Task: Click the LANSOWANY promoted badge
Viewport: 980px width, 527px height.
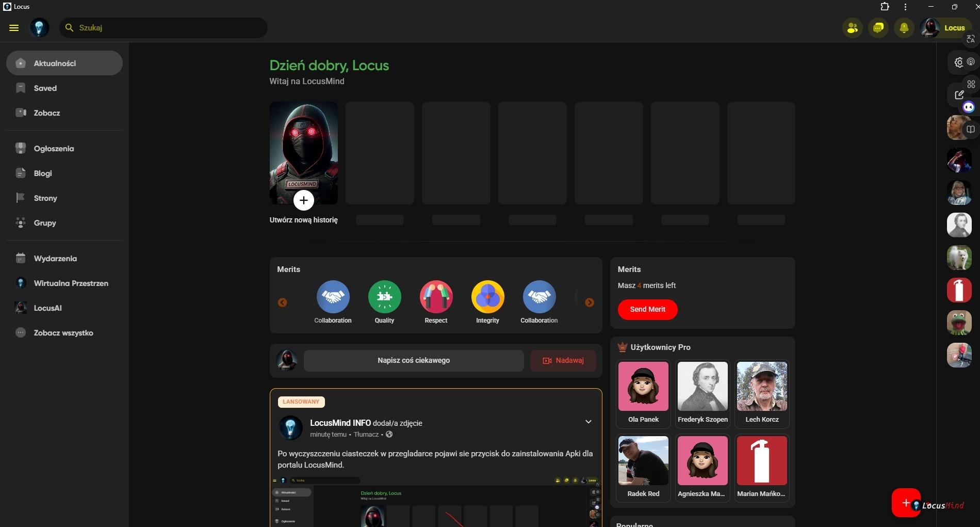Action: click(x=301, y=402)
